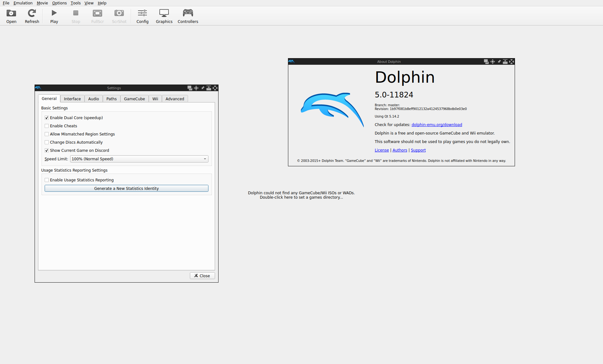
Task: Click the move icon in Settings title bar
Action: [196, 88]
